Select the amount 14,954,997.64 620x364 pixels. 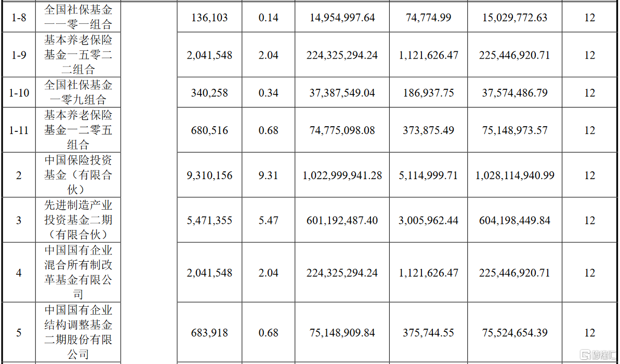[342, 18]
